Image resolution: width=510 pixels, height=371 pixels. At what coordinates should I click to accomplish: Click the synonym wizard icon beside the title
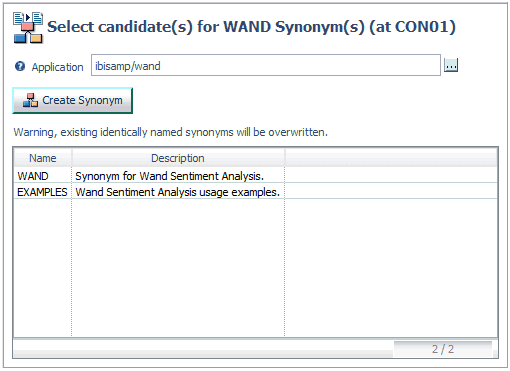(x=28, y=28)
